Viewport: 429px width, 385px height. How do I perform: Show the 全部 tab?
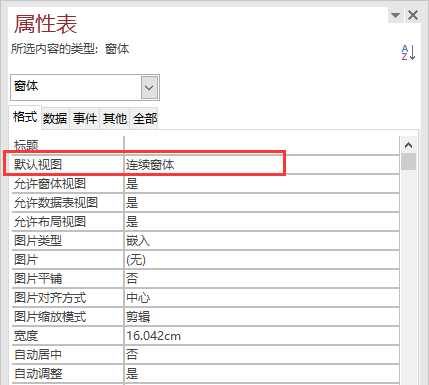pos(145,118)
